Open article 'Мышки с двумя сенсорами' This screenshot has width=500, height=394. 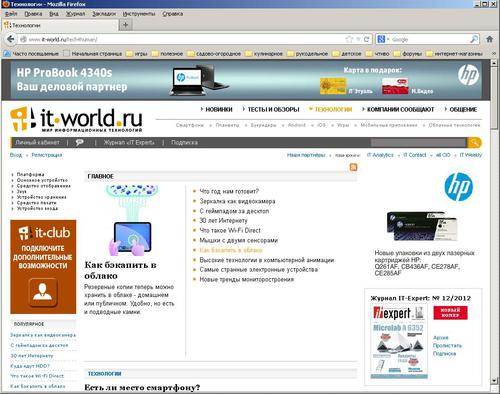tap(238, 240)
